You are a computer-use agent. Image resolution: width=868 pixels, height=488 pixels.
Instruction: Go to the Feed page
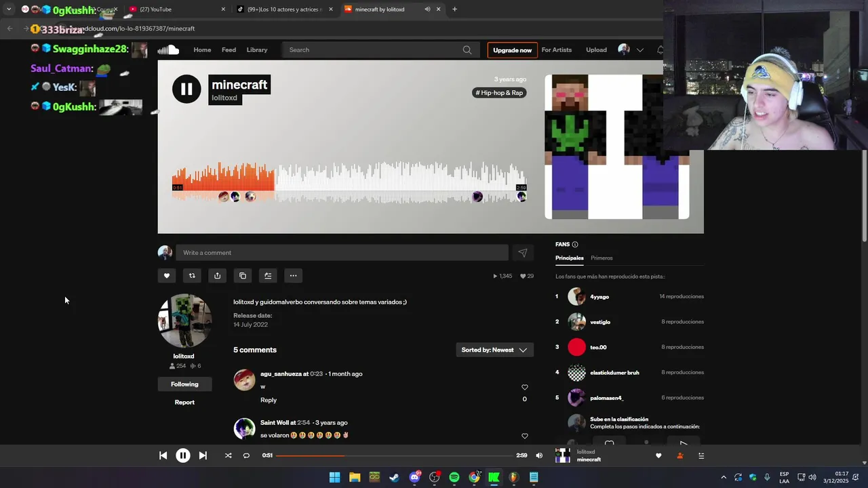pos(229,49)
